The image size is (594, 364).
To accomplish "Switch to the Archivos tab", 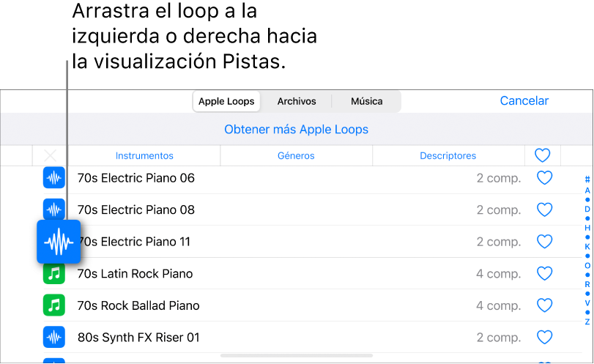I will 296,101.
